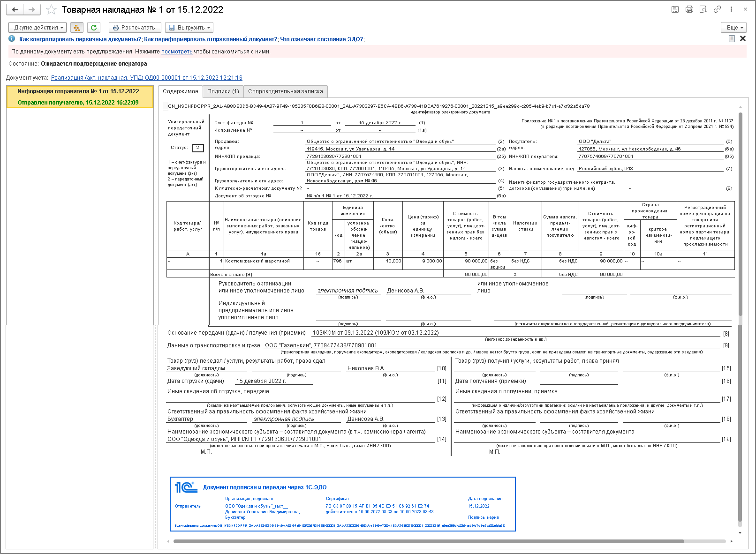
Task: Click the status box with value 2
Action: pyautogui.click(x=198, y=148)
